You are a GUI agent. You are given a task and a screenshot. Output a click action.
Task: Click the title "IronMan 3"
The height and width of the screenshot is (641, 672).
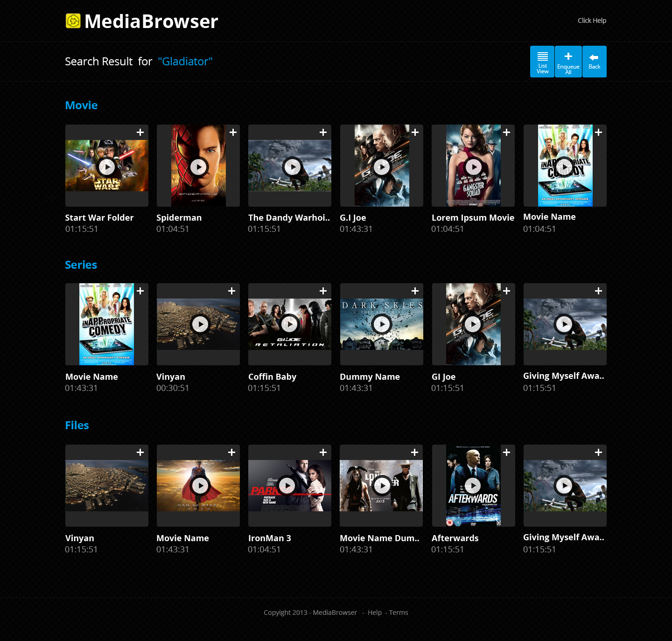pyautogui.click(x=270, y=538)
